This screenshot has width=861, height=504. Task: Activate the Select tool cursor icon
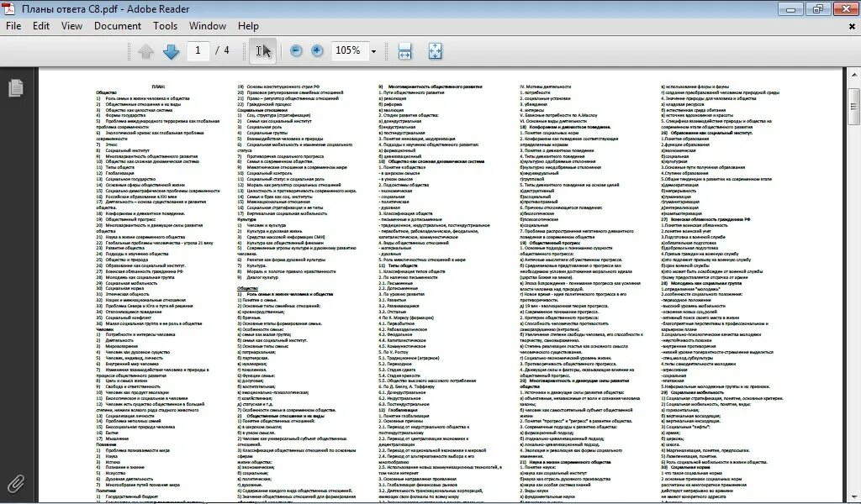[262, 51]
